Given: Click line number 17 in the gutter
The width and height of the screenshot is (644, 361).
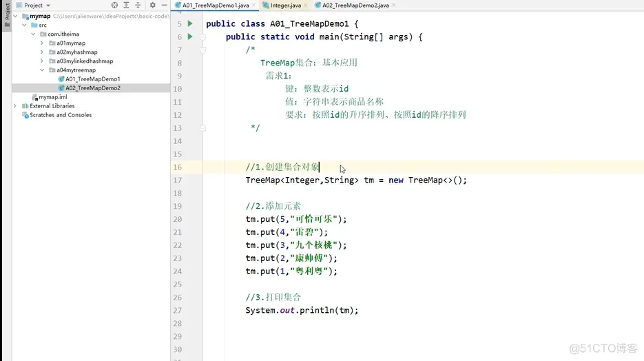Looking at the screenshot, I should coord(178,180).
